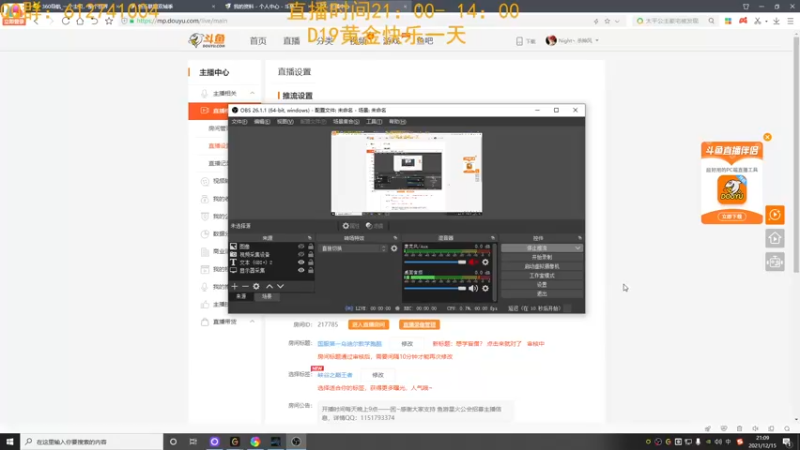Click the 滤镜 filters button in OBS
This screenshot has width=800, height=450.
click(x=374, y=226)
